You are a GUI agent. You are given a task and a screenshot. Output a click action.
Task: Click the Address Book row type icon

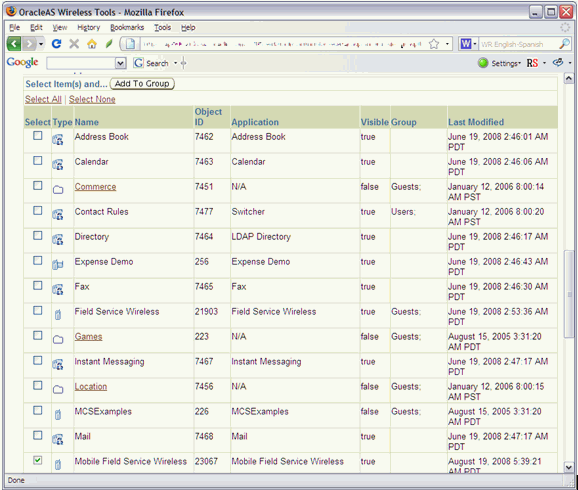coord(58,140)
